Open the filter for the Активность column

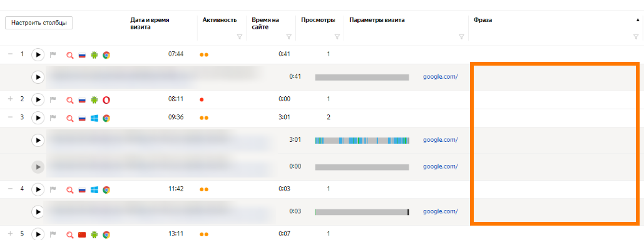240,37
